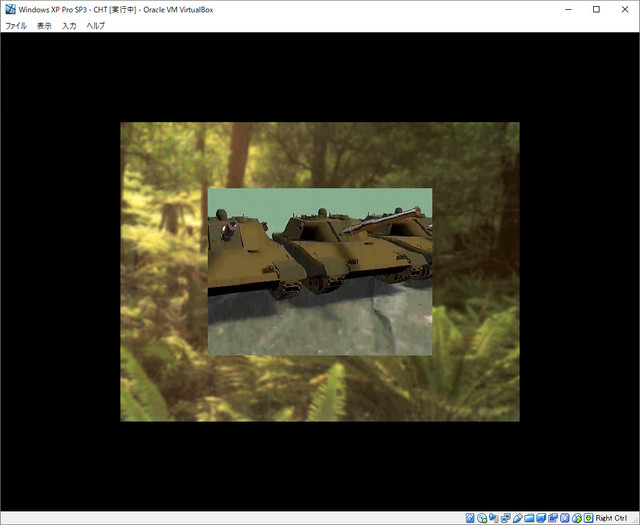Click the optical disc status icon
640x525 pixels.
[x=482, y=518]
